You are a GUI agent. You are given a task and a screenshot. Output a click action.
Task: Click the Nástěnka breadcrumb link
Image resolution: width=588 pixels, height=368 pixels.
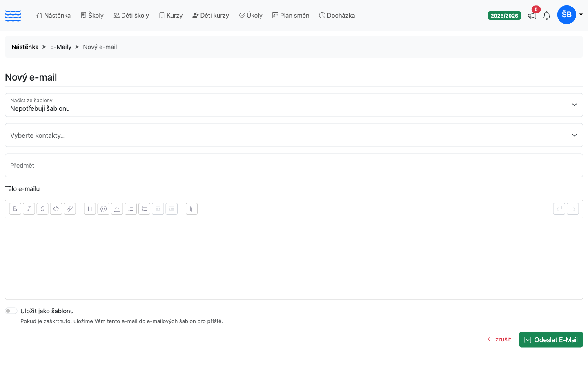[25, 47]
